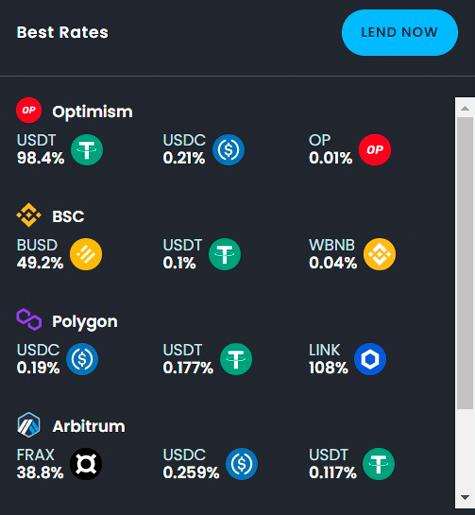
Task: Select the BUSD token icon
Action: point(86,254)
